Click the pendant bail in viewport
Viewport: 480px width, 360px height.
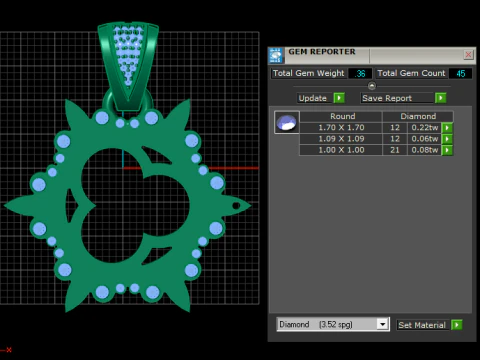click(128, 65)
